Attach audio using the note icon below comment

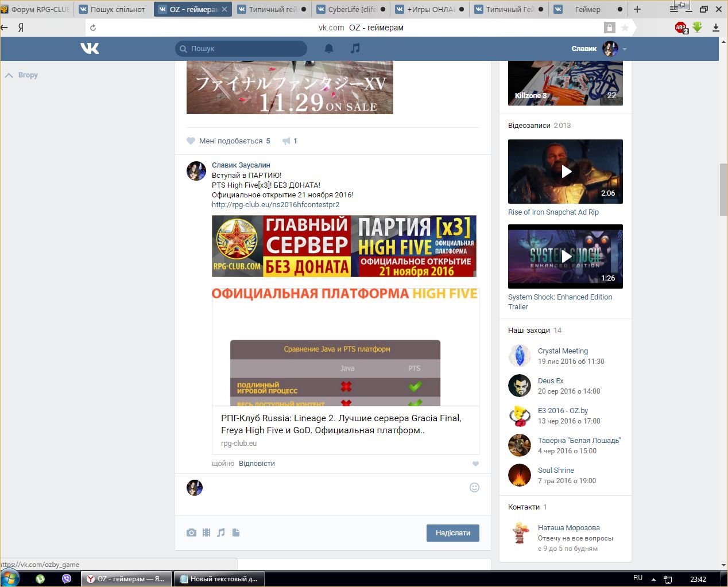pyautogui.click(x=221, y=532)
